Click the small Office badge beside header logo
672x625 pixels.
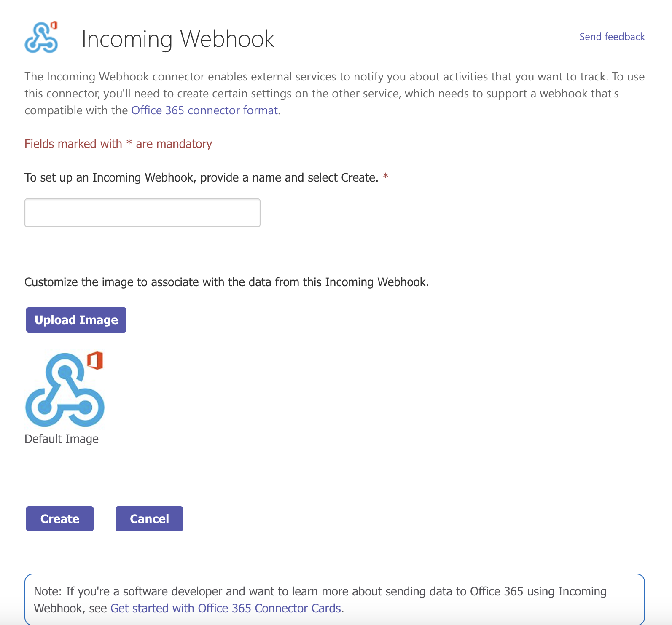54,26
